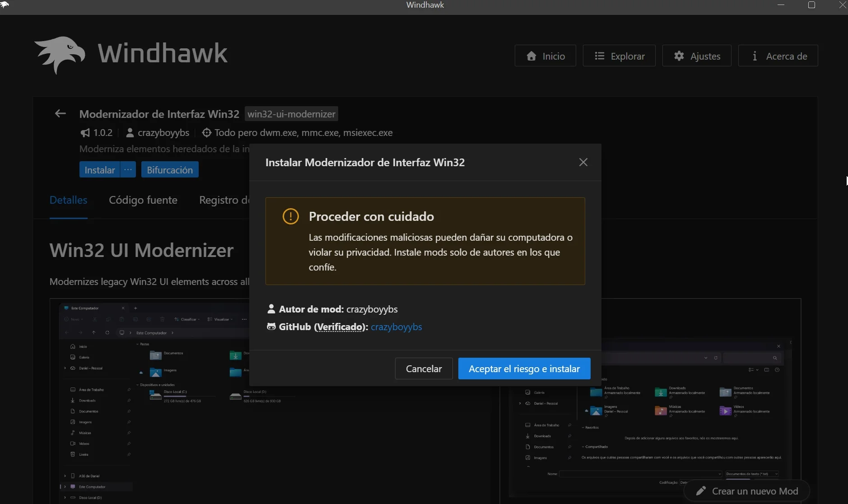Click the version number 1.0.2
The height and width of the screenshot is (504, 848).
tap(103, 133)
